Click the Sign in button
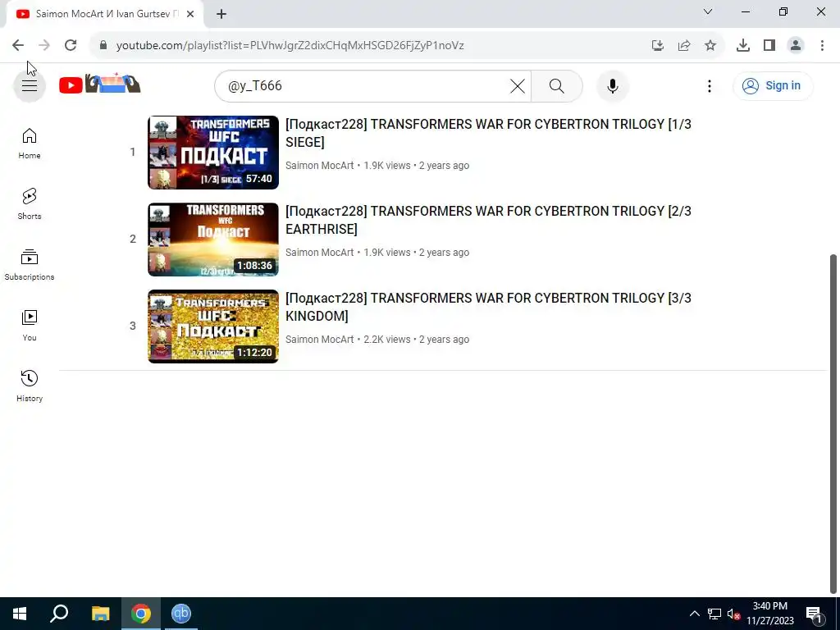 coord(773,85)
